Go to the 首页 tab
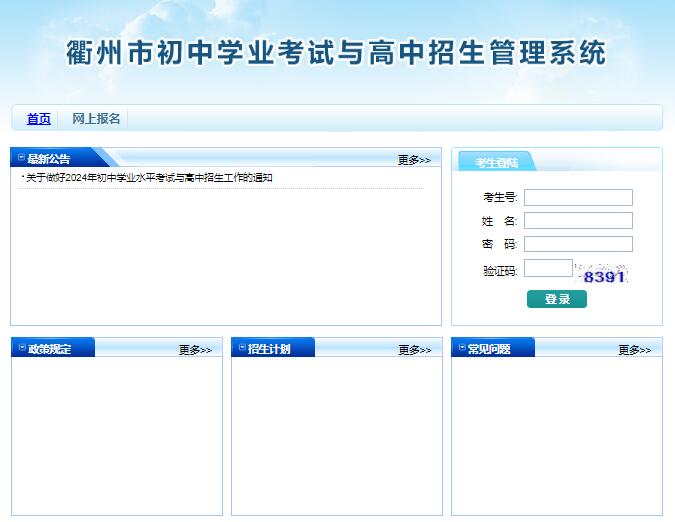This screenshot has height=522, width=675. point(38,119)
